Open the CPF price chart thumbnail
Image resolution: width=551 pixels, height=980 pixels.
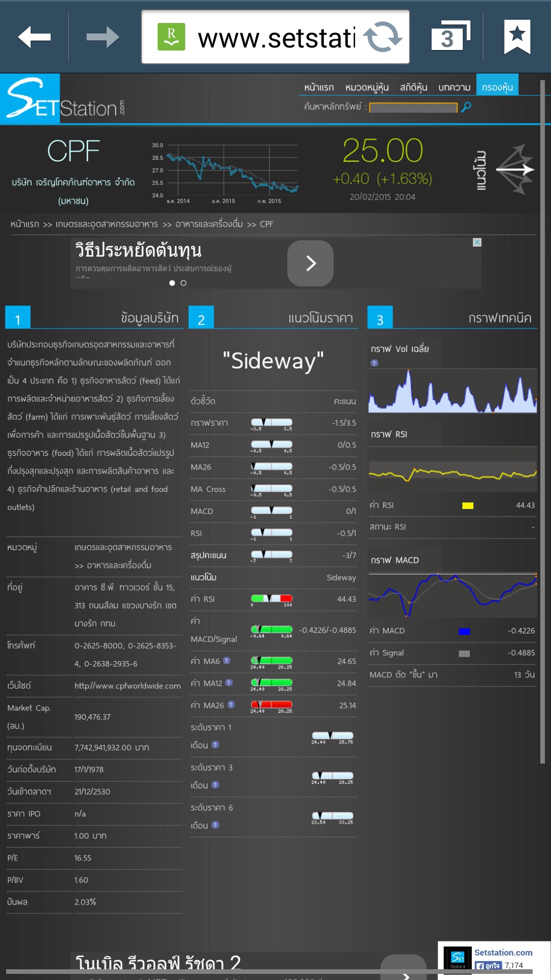225,174
